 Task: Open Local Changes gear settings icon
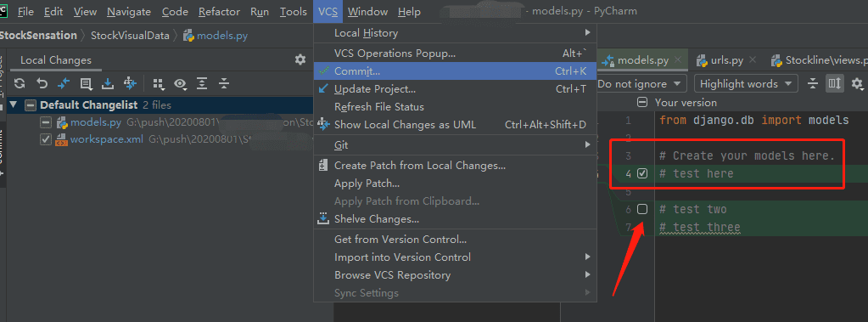coord(300,59)
